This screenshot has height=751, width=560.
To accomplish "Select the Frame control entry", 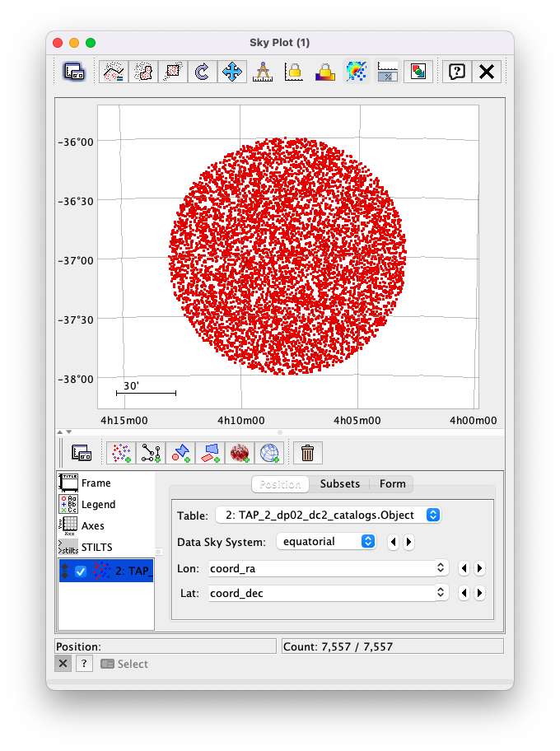I will (106, 483).
